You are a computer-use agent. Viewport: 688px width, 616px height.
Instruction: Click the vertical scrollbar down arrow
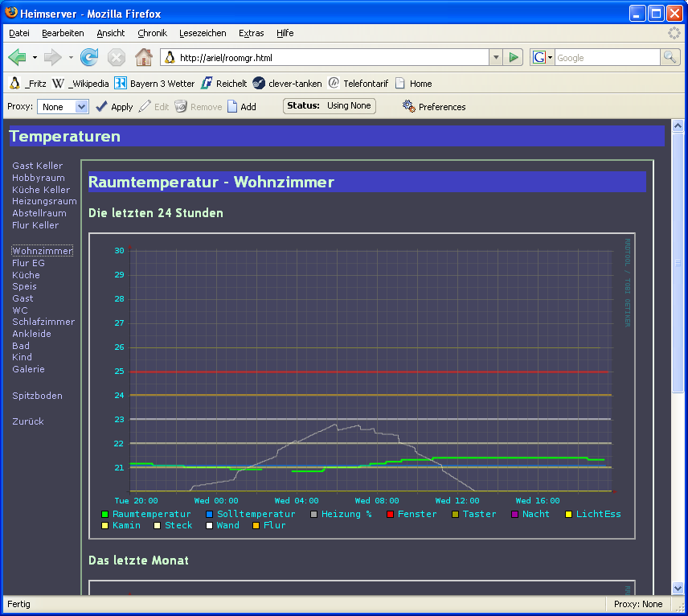click(677, 588)
